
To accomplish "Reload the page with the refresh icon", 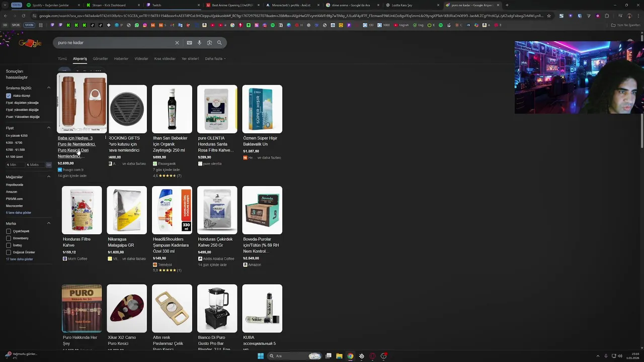I will click(x=23, y=16).
